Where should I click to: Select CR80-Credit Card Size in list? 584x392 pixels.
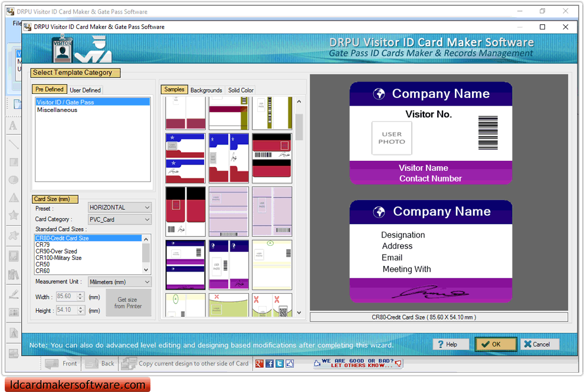coord(88,238)
